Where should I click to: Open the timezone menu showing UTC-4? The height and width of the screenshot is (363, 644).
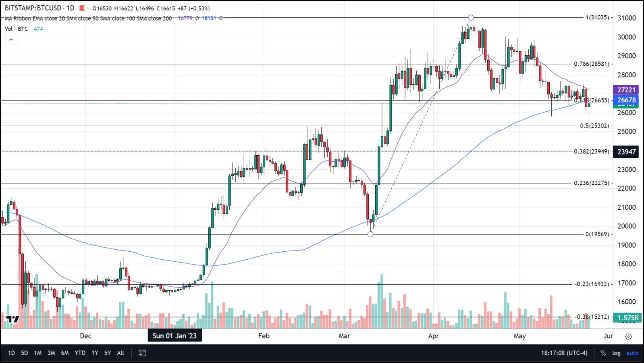[564, 353]
